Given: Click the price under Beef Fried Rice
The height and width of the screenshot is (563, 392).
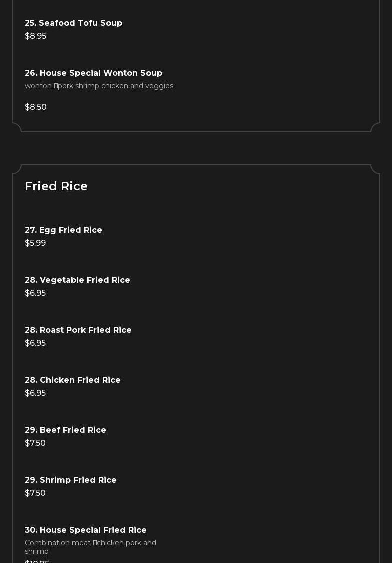Looking at the screenshot, I should [x=35, y=443].
